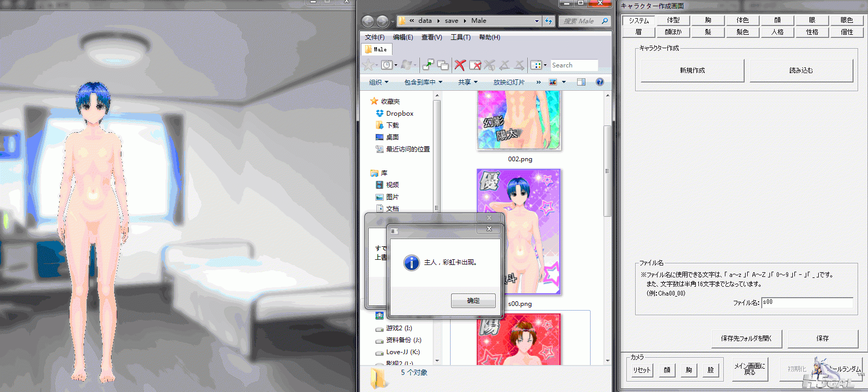
Task: Open the 帮助(H) menu
Action: tap(489, 37)
